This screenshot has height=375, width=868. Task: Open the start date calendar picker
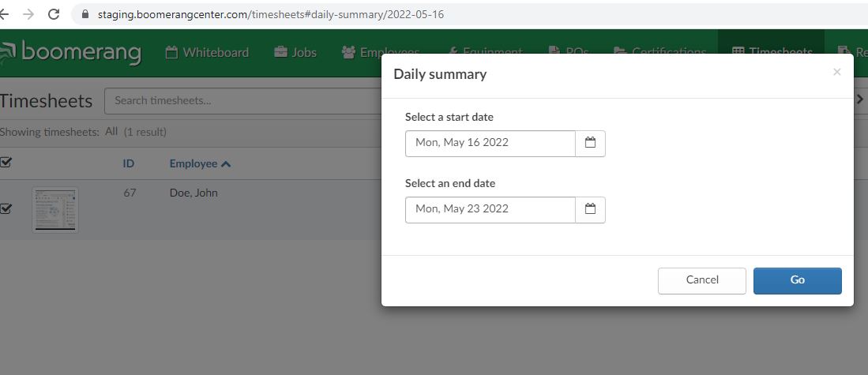click(x=589, y=143)
